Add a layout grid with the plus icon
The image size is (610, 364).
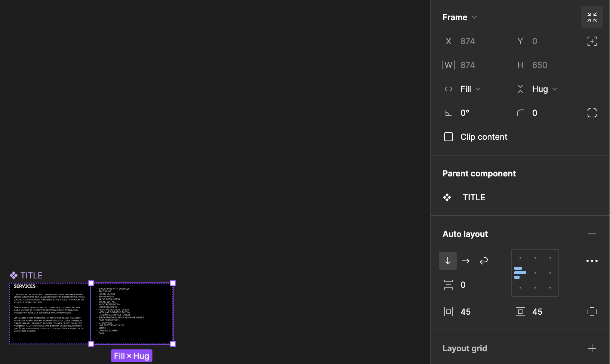click(x=592, y=348)
